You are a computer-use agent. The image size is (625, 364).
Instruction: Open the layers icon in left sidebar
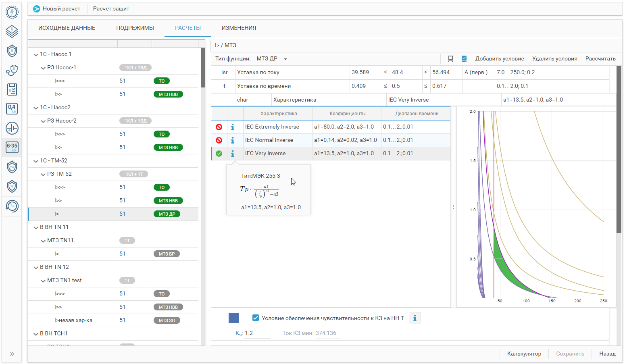click(12, 31)
